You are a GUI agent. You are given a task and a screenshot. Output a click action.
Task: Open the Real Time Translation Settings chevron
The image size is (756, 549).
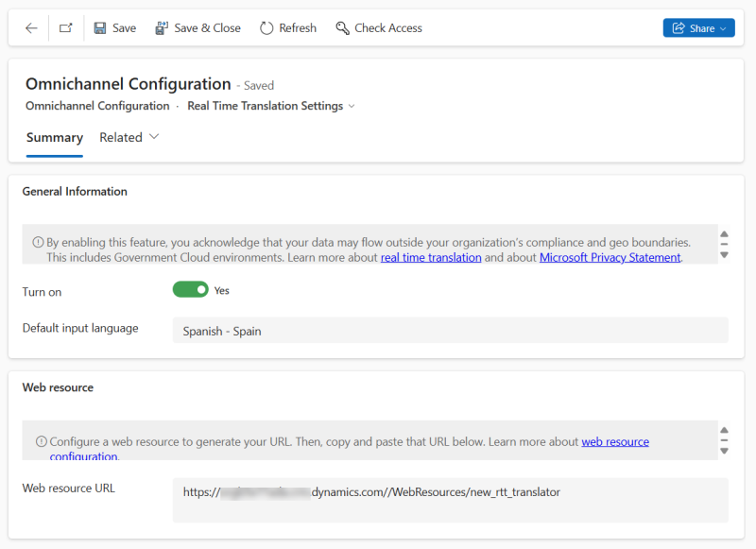[352, 106]
